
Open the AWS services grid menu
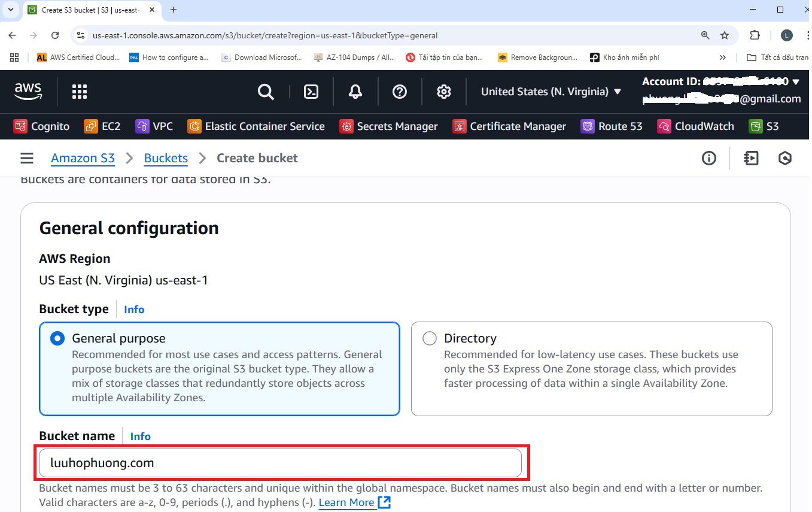(80, 92)
